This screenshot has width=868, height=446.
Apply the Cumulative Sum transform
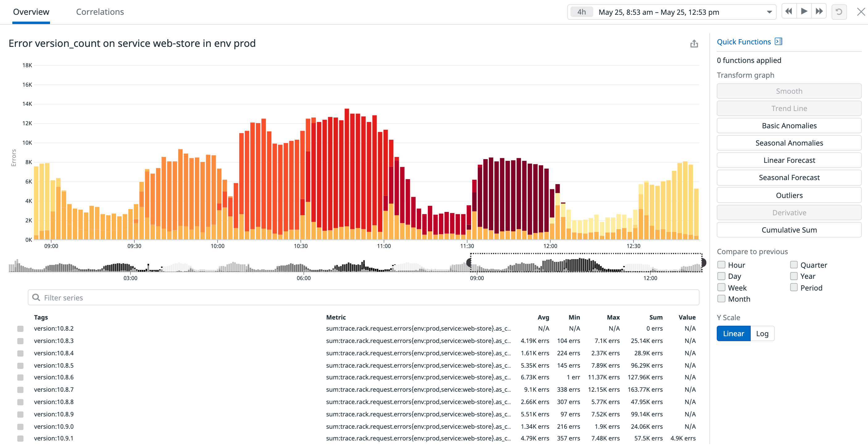[789, 229]
